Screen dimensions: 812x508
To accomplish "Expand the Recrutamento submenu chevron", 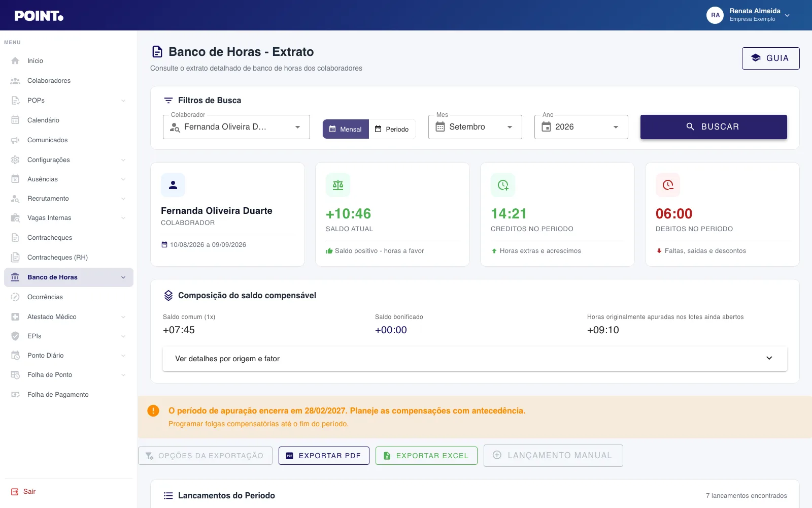I will point(123,199).
